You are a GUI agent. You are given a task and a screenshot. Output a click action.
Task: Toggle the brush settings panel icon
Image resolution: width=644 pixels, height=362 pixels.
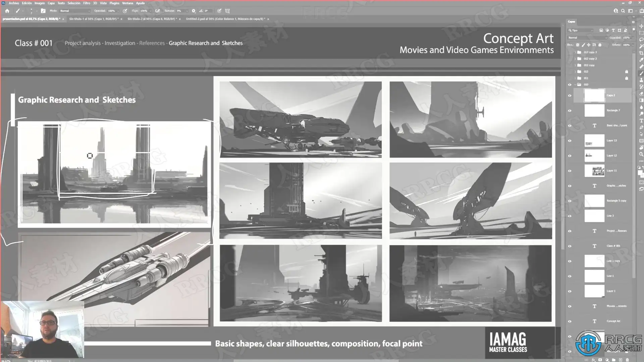click(x=43, y=11)
